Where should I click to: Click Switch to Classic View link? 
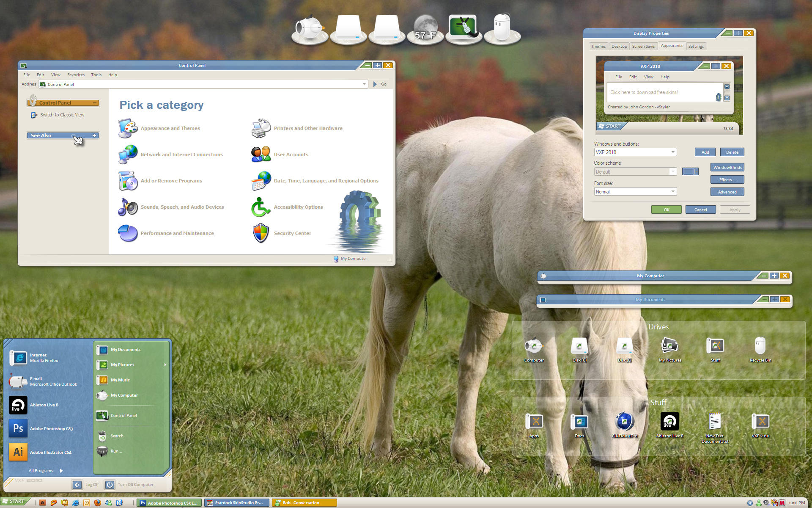click(x=62, y=115)
